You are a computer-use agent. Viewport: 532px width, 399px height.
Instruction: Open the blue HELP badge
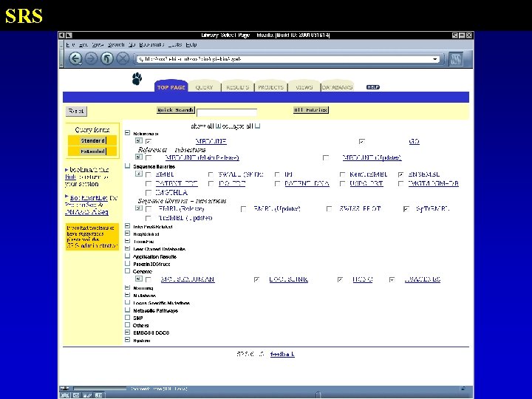click(x=373, y=87)
